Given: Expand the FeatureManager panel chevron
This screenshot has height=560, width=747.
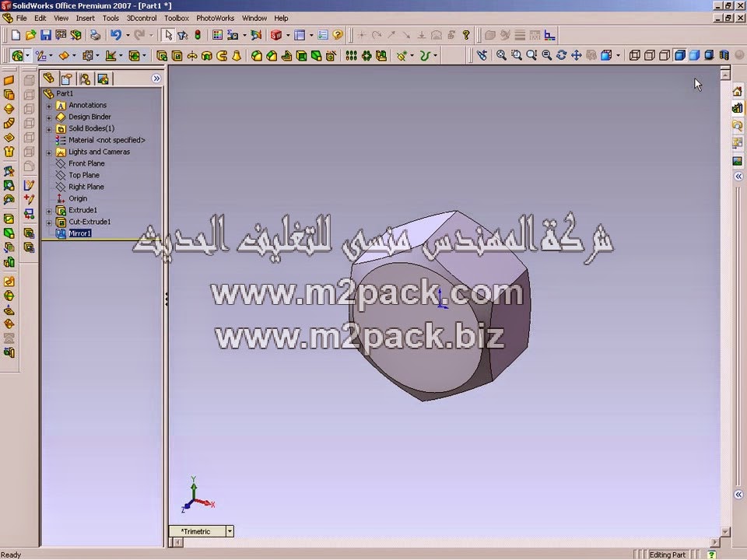Looking at the screenshot, I should (156, 79).
